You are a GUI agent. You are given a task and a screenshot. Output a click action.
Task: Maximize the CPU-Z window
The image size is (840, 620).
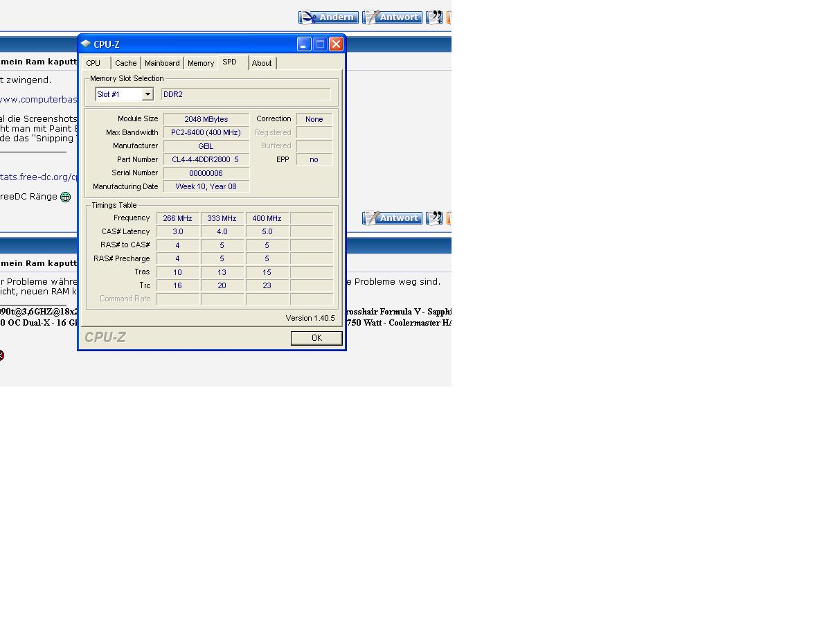tap(320, 44)
